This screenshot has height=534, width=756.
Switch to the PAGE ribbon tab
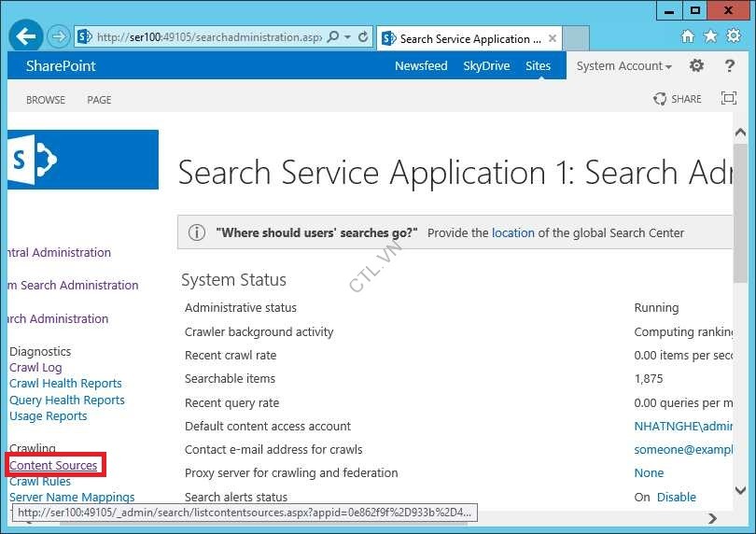[x=99, y=100]
